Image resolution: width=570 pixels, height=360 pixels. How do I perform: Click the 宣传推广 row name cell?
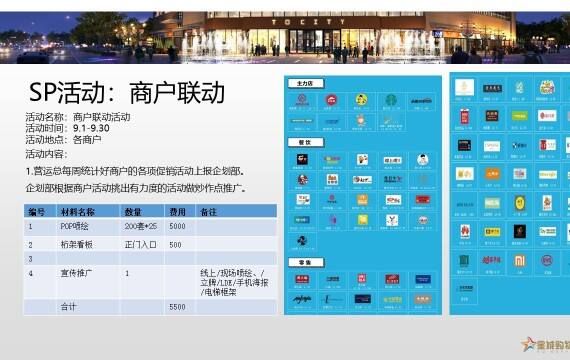coord(88,282)
